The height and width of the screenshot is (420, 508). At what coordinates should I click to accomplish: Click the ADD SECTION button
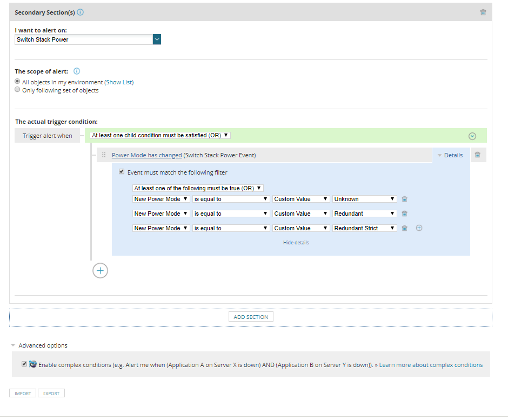click(x=251, y=317)
